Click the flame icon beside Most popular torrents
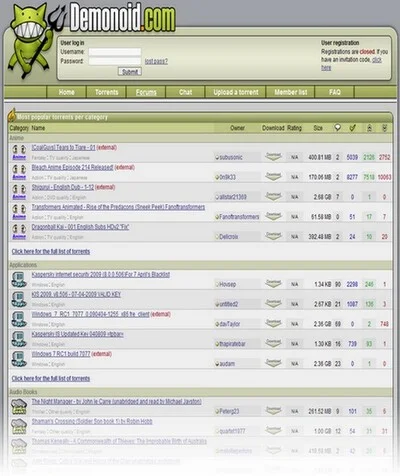Viewport: 400px width, 476px height. tap(12, 115)
